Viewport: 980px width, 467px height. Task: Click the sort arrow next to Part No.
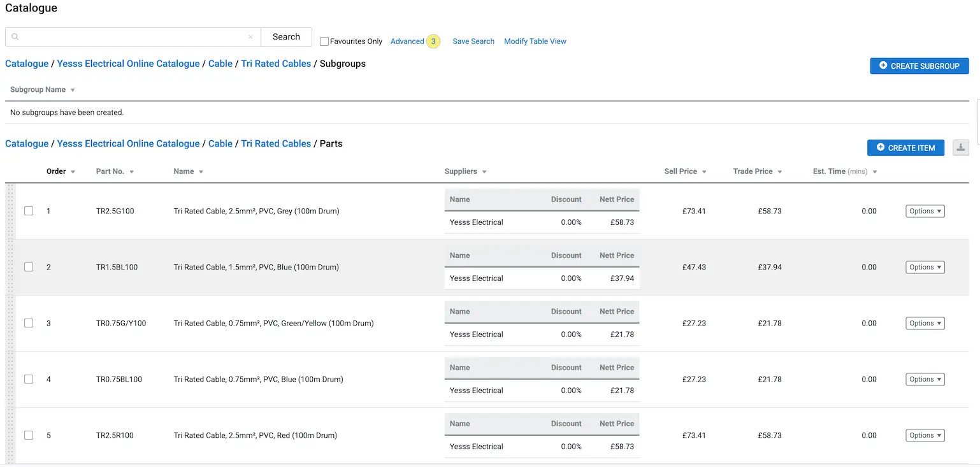click(131, 172)
